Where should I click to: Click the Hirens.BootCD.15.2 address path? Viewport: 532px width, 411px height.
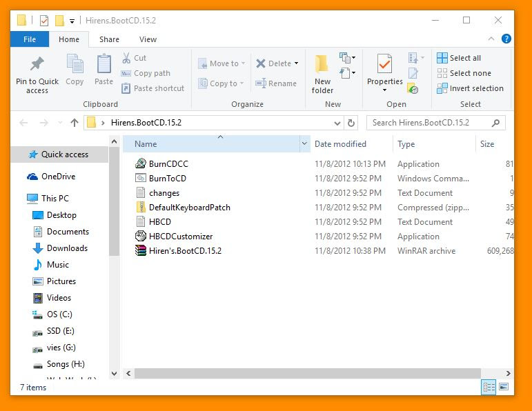[146, 123]
